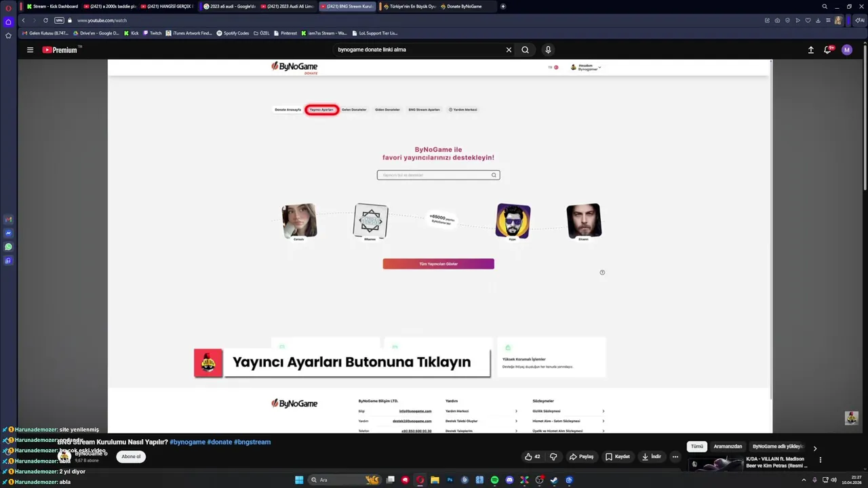
Task: Open Spotify from the taskbar
Action: [494, 480]
